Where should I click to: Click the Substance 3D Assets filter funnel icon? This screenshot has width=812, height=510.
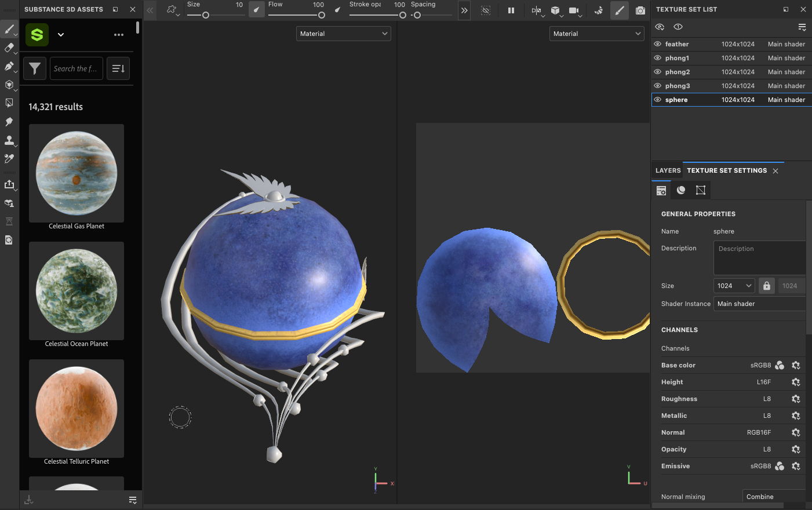tap(35, 68)
